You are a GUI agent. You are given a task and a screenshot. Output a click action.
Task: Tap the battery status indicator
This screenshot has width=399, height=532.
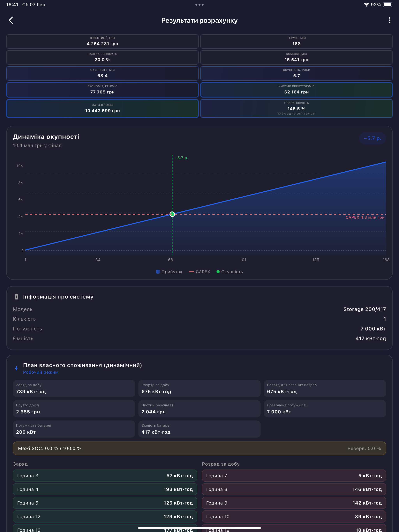pyautogui.click(x=388, y=4)
